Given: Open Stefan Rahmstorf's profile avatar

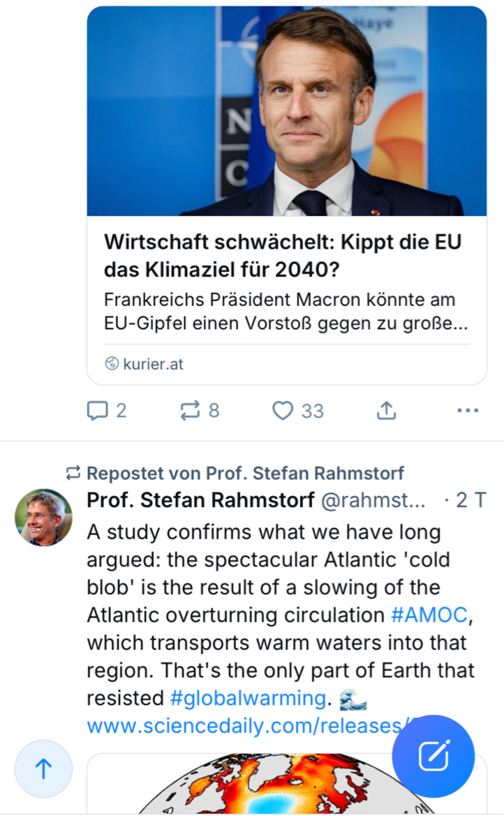Looking at the screenshot, I should pos(43,518).
